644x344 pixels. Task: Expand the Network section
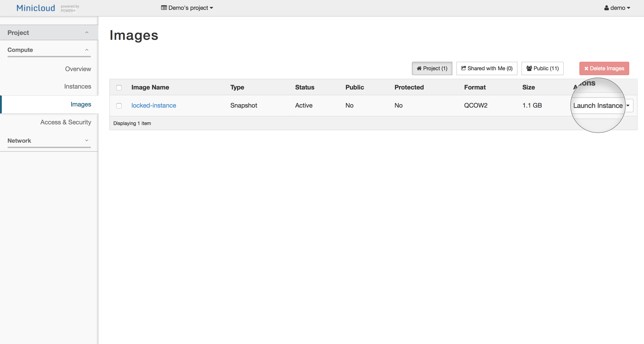click(87, 140)
